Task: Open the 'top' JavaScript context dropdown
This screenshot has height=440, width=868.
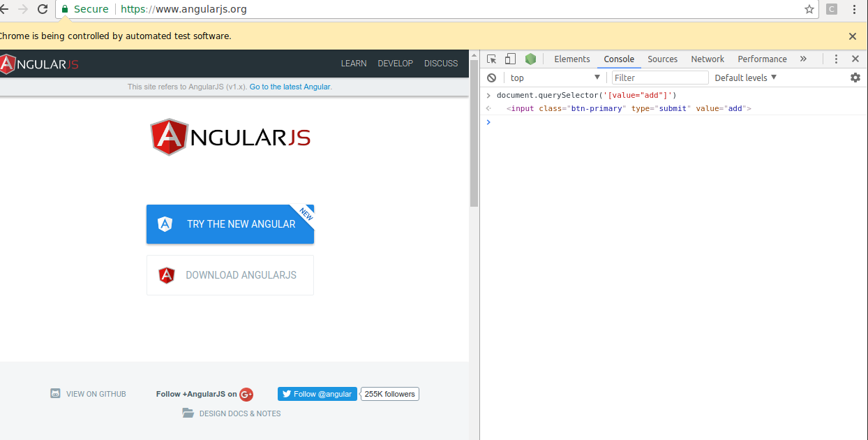Action: pyautogui.click(x=555, y=78)
